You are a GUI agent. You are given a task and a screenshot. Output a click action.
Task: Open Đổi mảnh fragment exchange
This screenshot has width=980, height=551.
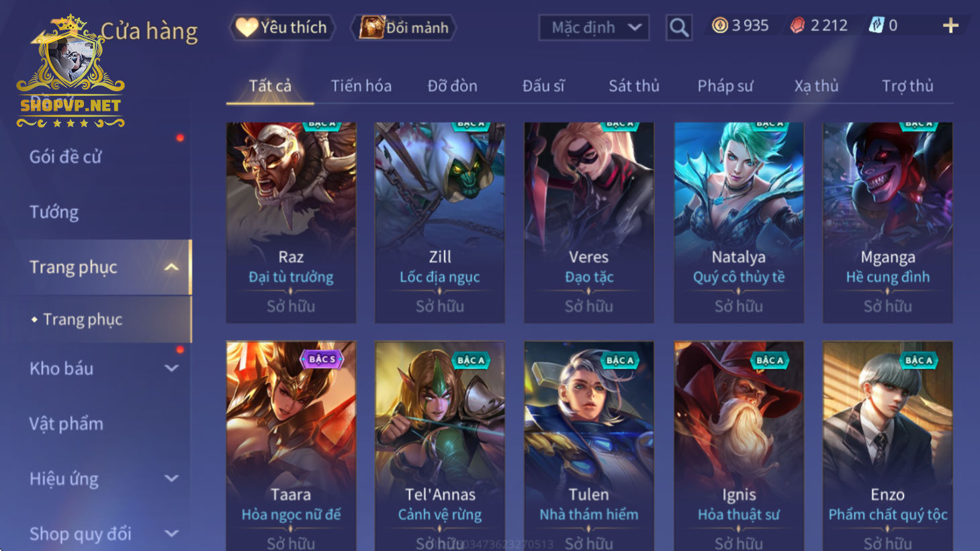coord(403,28)
